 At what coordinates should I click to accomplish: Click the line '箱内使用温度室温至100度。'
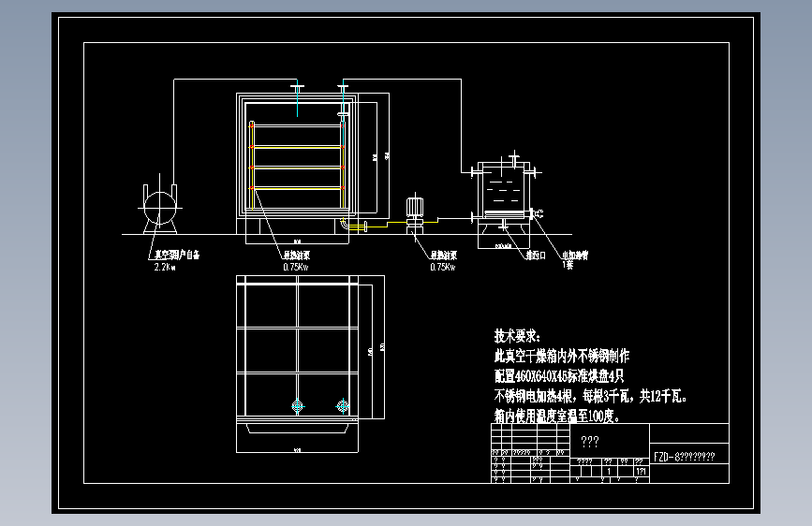pyautogui.click(x=556, y=416)
